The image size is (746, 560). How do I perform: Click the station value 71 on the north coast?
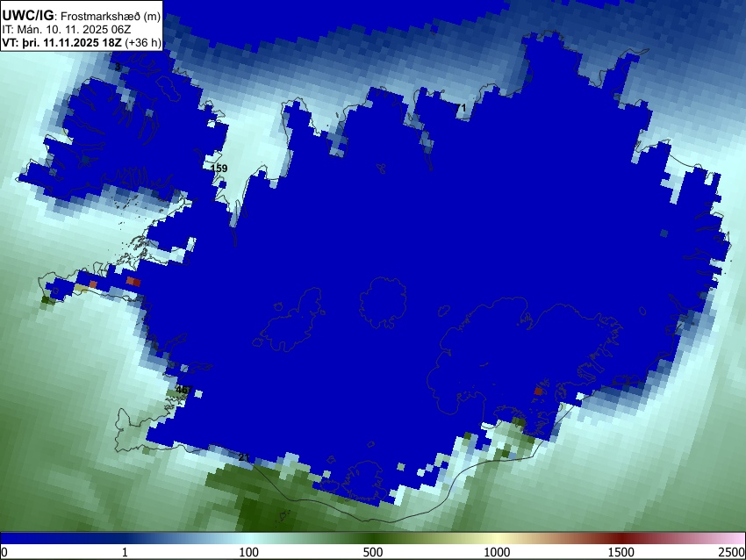pyautogui.click(x=461, y=108)
